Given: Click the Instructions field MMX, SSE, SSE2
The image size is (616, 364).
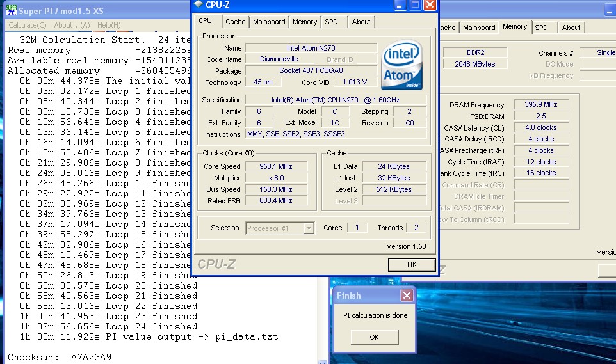Looking at the screenshot, I should pos(336,134).
